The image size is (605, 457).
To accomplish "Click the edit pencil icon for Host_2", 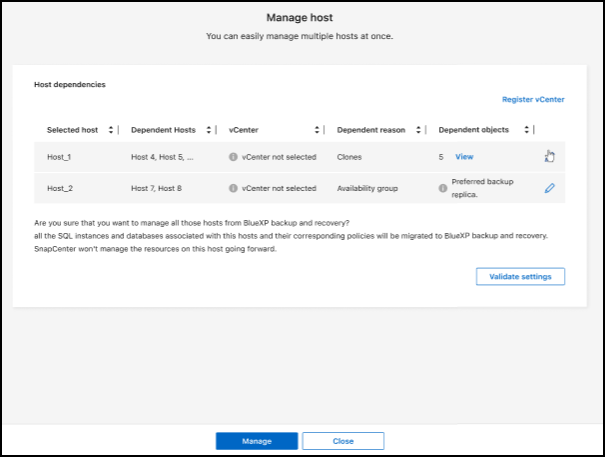I will click(549, 188).
